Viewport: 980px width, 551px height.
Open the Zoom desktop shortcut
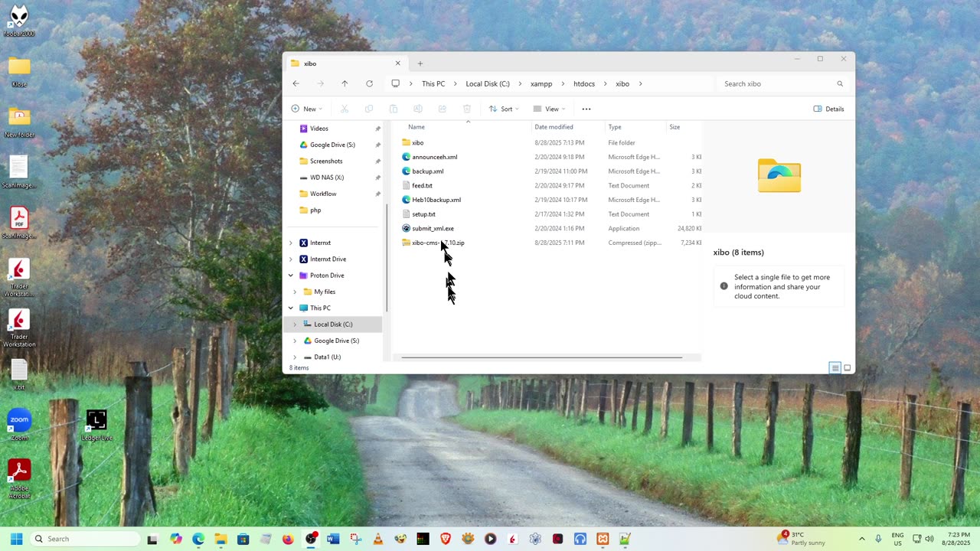click(x=19, y=425)
